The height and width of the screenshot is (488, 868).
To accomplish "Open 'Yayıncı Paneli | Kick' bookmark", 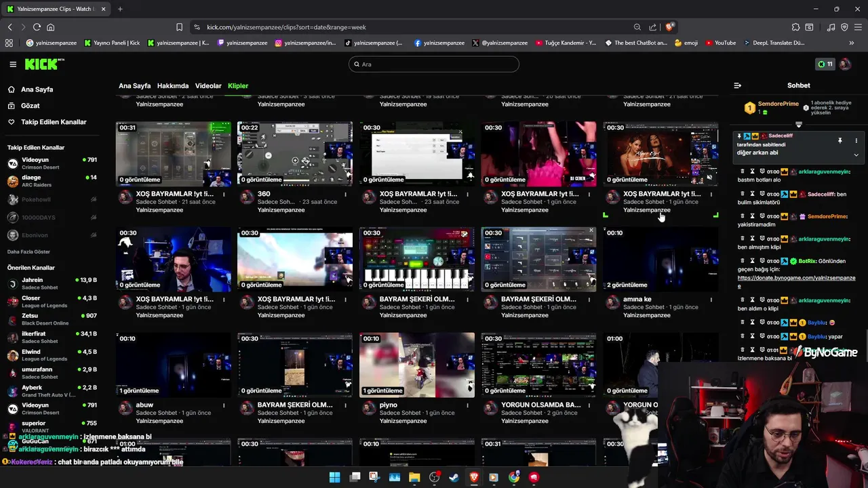I will pos(113,43).
